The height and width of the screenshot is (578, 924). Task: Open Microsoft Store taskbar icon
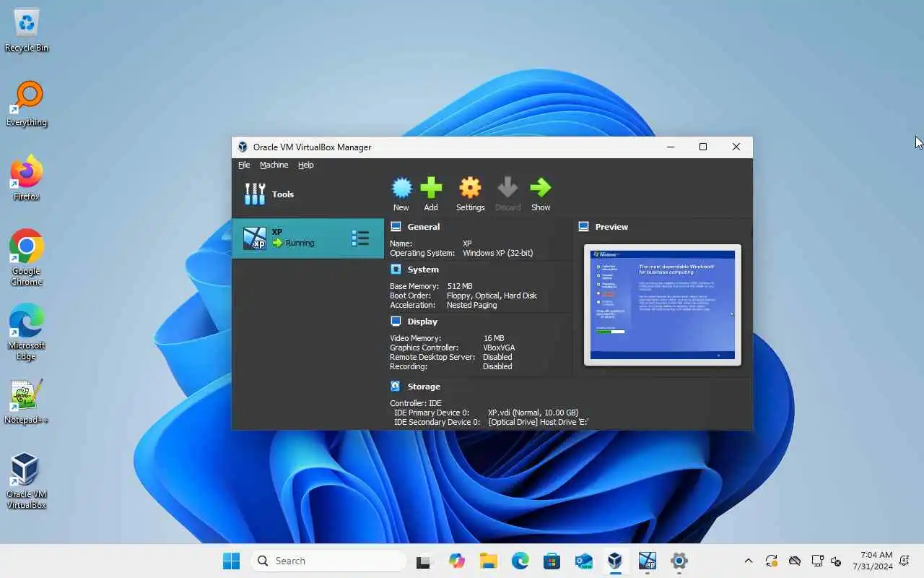coord(552,561)
